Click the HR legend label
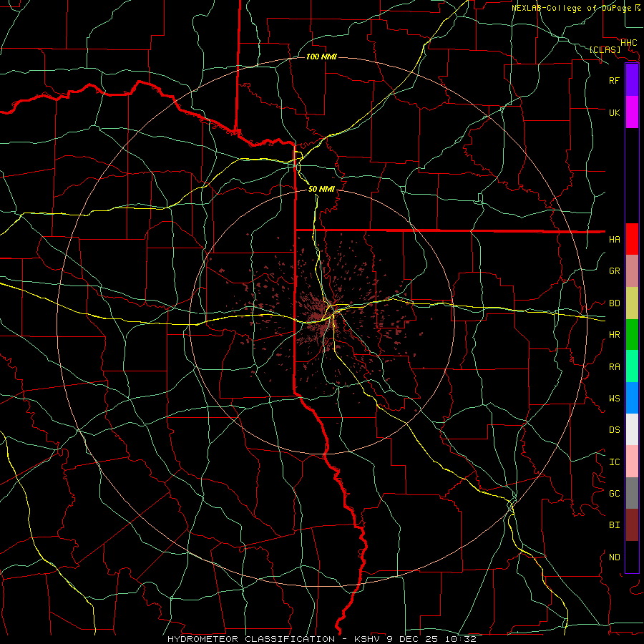The image size is (644, 644). pos(614,335)
